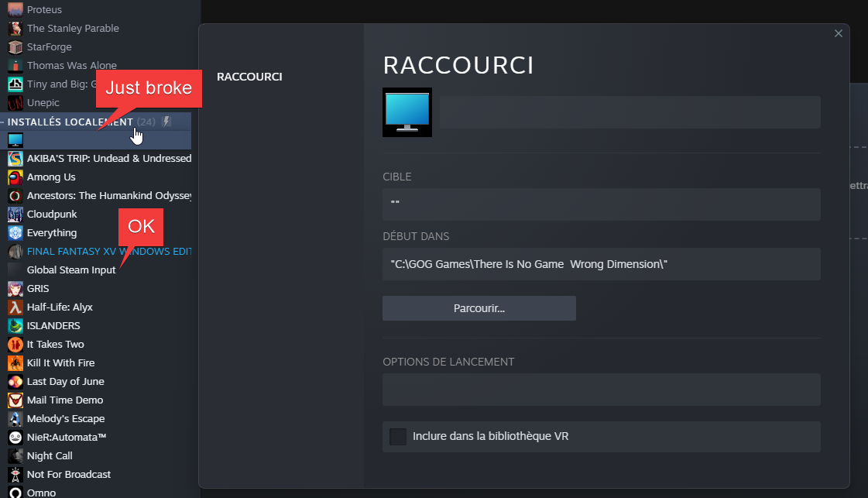Select NieR:Automata™ in the library
Screen dimensions: 868x498
point(67,437)
